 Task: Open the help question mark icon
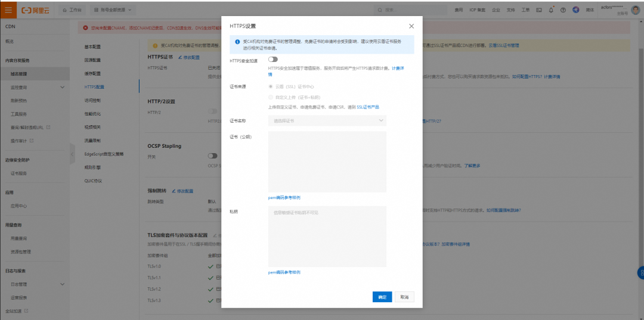(x=563, y=10)
